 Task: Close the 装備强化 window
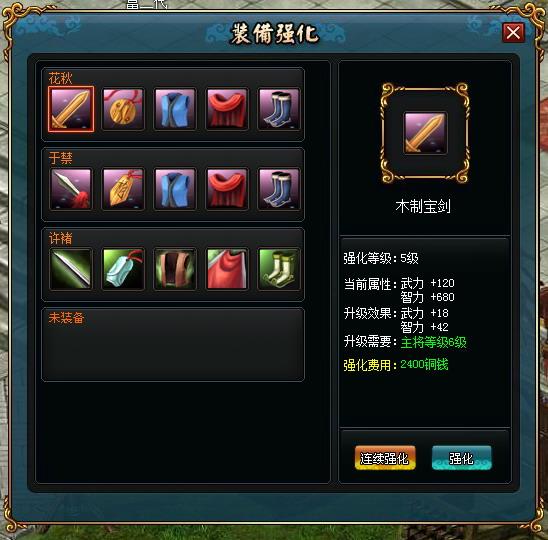(513, 33)
